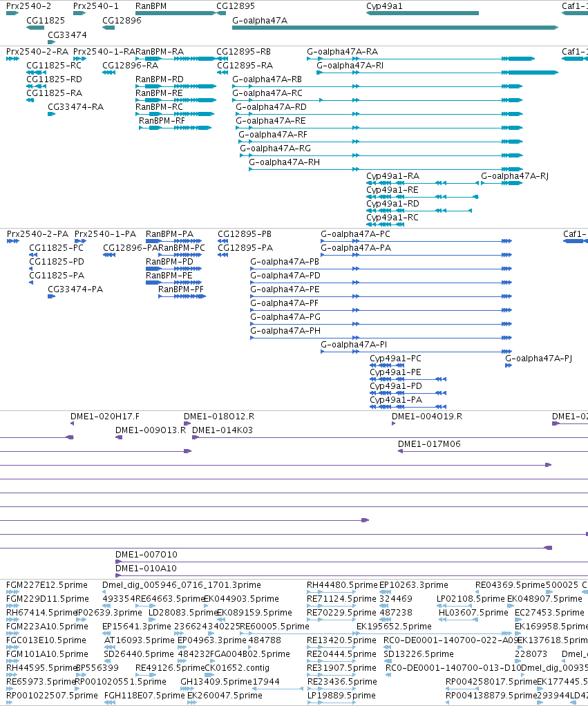Select protein G-oalpha47A-PJ label

pos(539,359)
